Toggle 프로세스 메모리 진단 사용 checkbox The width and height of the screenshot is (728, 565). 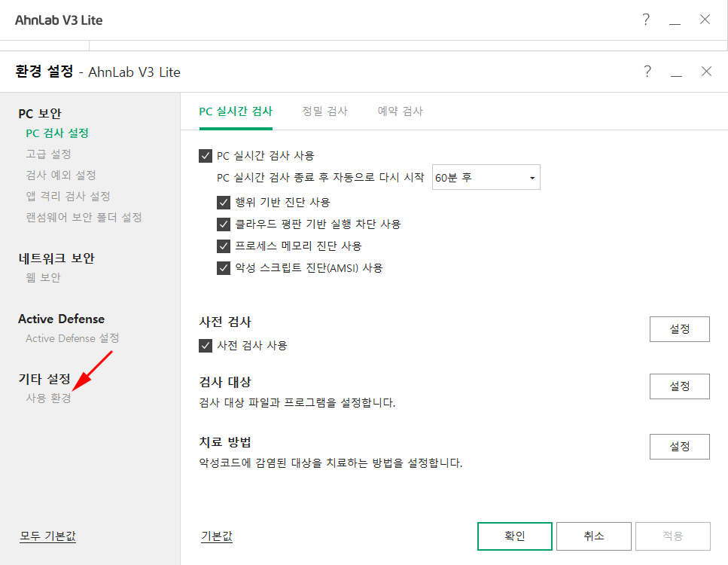point(224,246)
